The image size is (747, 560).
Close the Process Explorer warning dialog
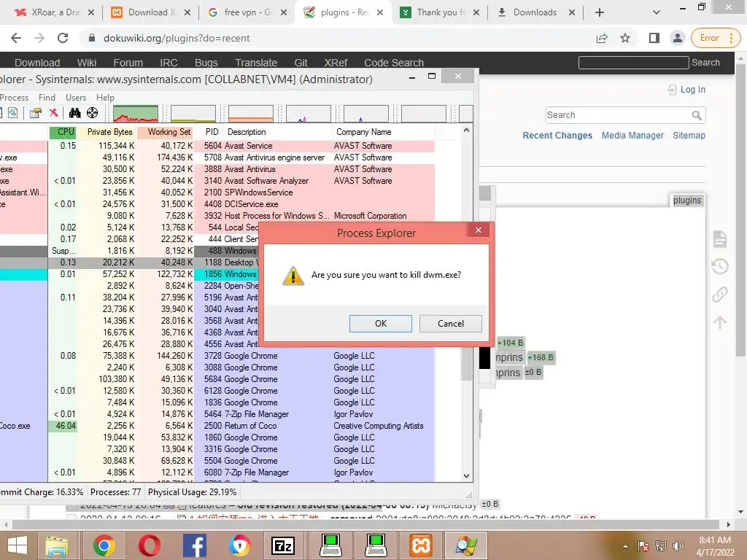click(x=479, y=230)
